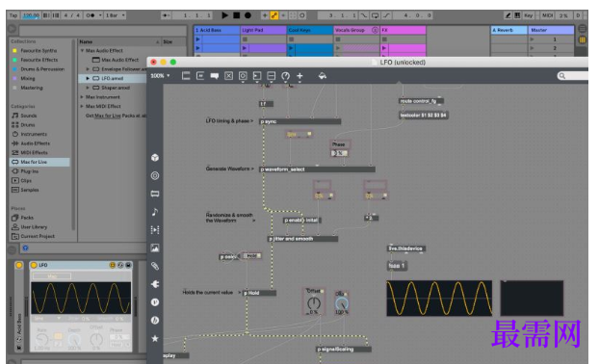Enable Key map mode button
This screenshot has width=599, height=364.
pos(529,15)
